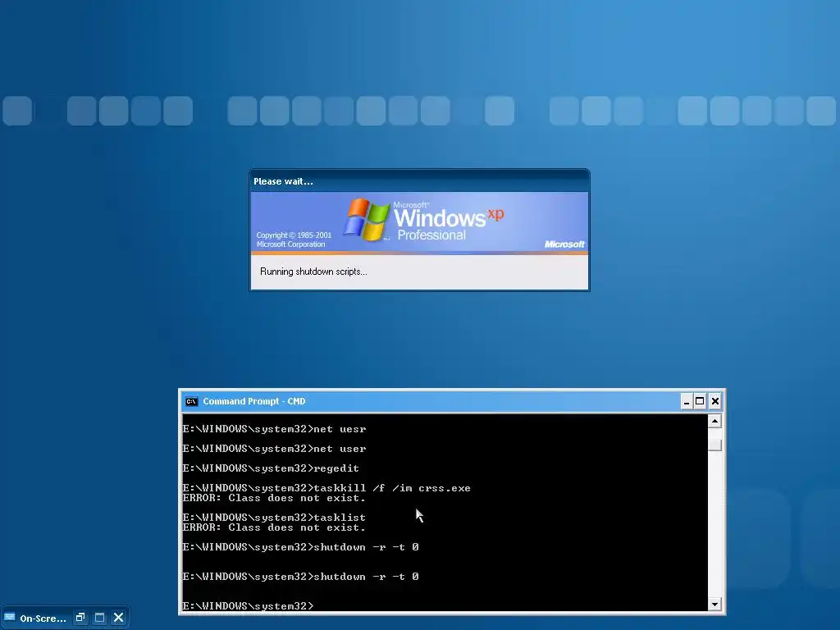Viewport: 840px width, 630px height.
Task: Minimize the Command Prompt window
Action: click(x=687, y=401)
